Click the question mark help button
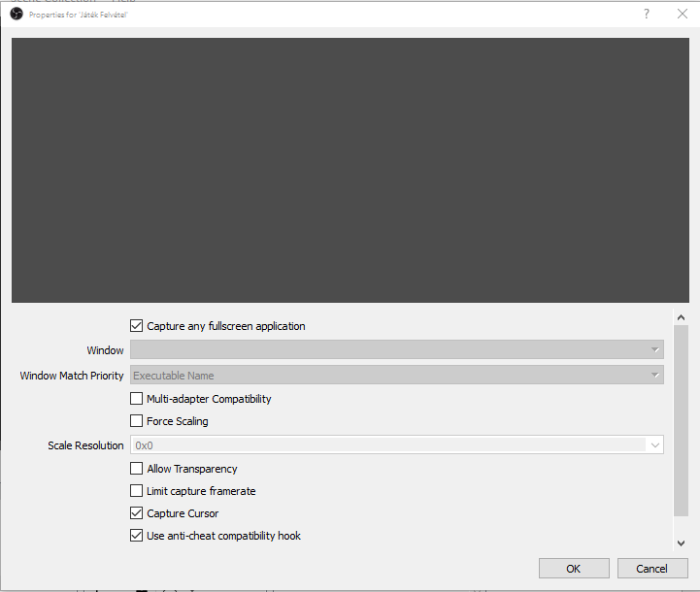 646,14
